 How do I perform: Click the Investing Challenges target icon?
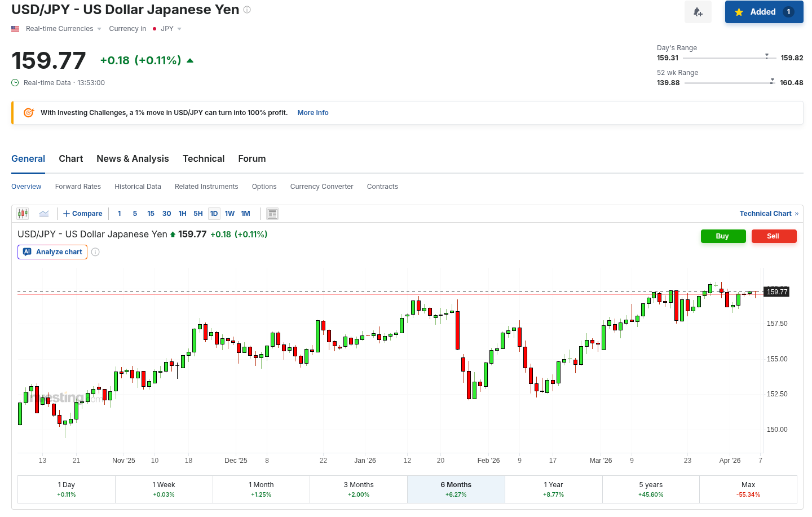(29, 113)
